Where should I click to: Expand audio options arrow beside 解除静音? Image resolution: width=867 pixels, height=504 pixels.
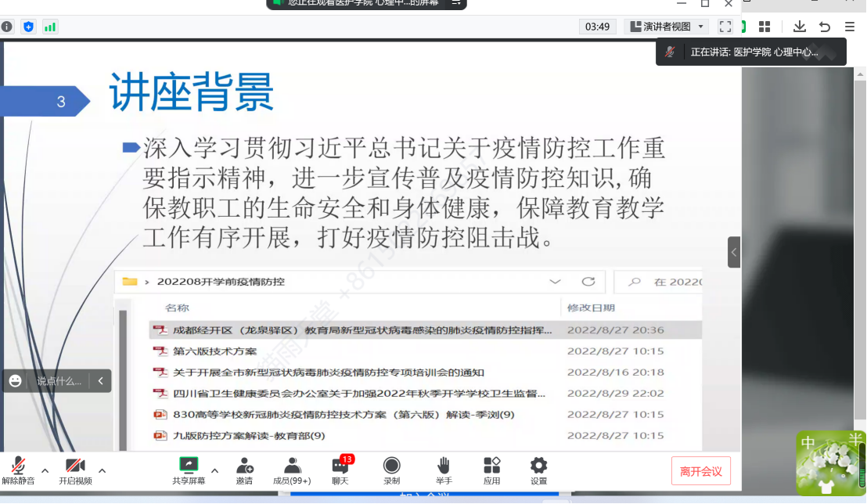45,471
